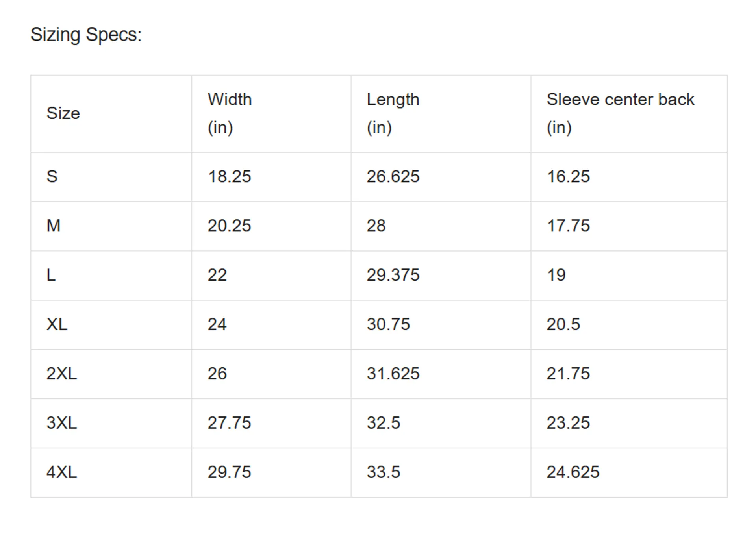Click the Length (in) column header
Viewport: 756px width, 533px height.
[x=393, y=113]
